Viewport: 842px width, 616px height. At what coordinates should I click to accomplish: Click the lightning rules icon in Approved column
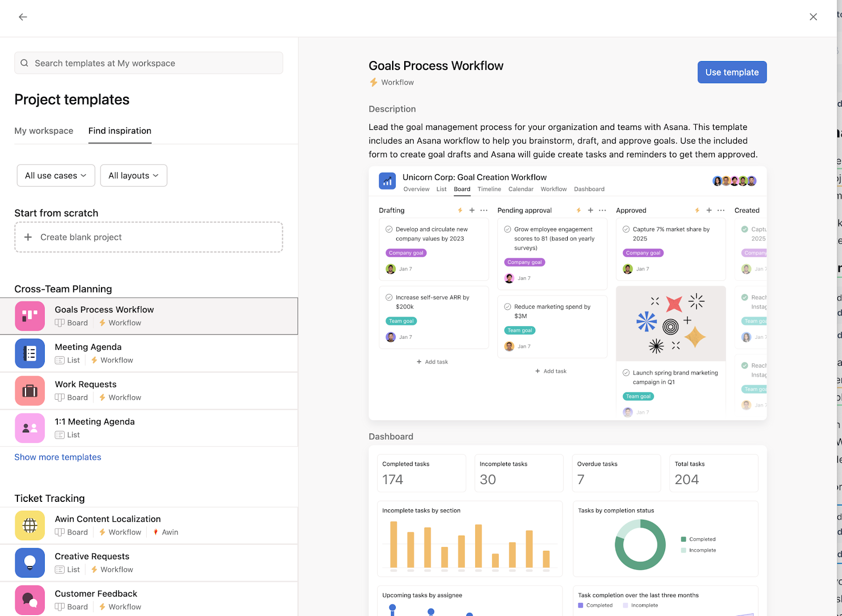click(x=697, y=210)
